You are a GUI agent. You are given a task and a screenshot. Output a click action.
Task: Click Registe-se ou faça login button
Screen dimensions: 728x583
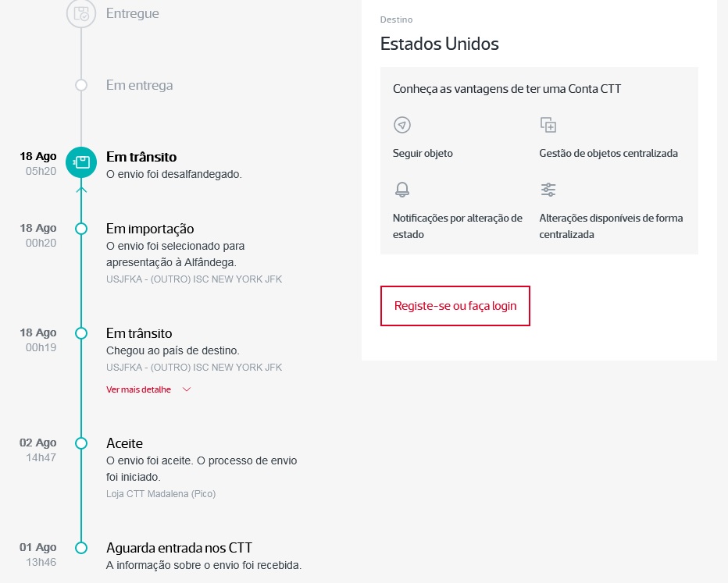click(455, 306)
